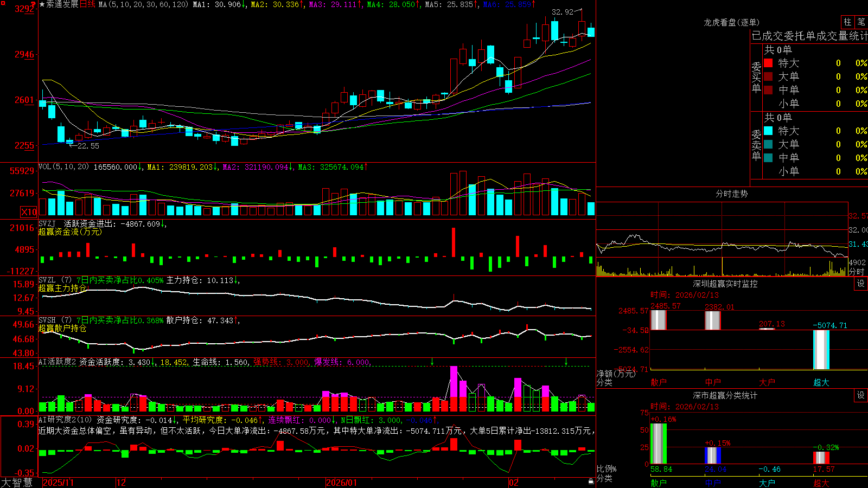
Task: Click 主力持仓: 10.113 value
Action: pyautogui.click(x=200, y=280)
